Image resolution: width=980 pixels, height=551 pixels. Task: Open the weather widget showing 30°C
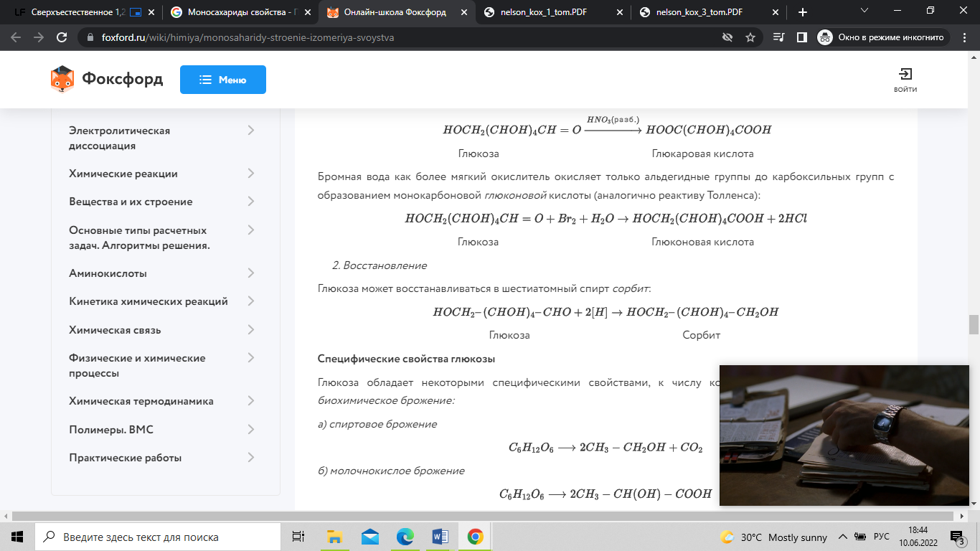(773, 537)
